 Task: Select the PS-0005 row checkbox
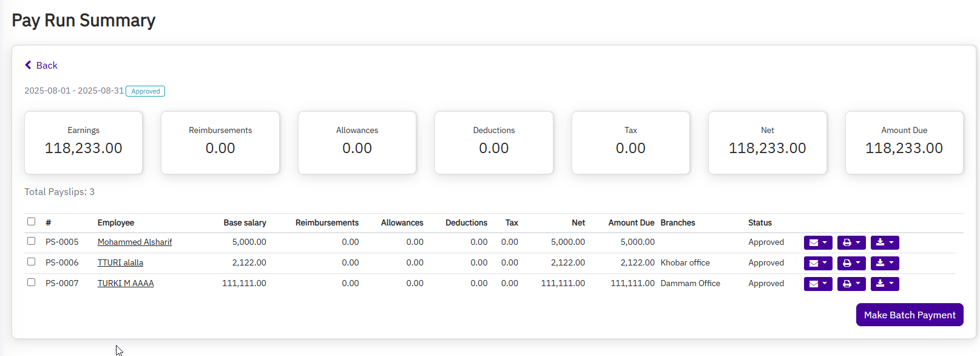pos(31,241)
